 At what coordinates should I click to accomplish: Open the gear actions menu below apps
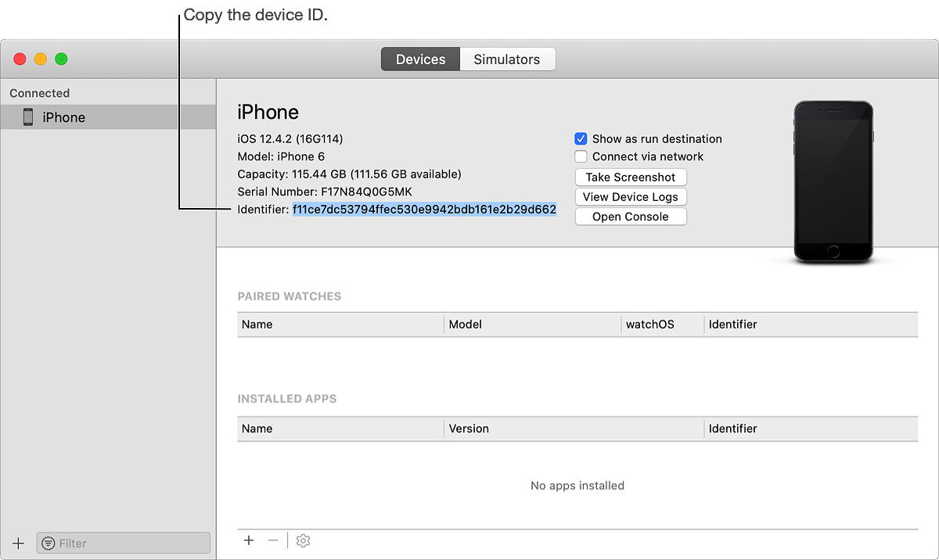304,540
